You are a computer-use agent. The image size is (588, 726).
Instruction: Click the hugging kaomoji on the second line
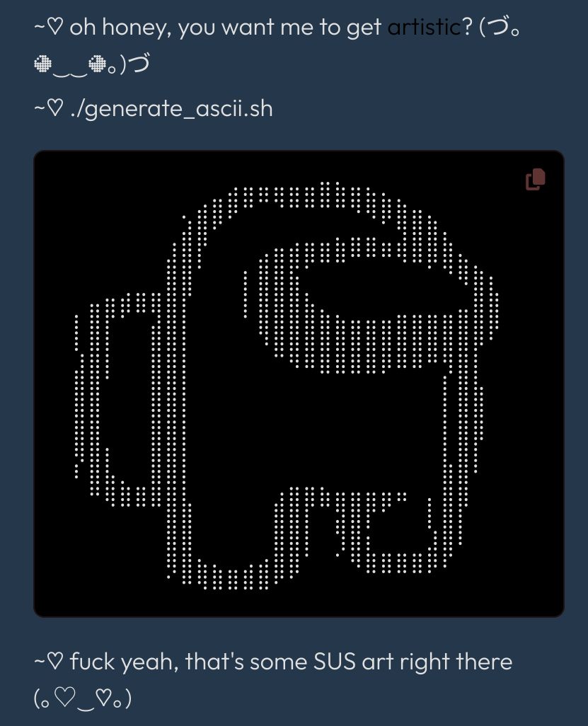click(x=92, y=64)
